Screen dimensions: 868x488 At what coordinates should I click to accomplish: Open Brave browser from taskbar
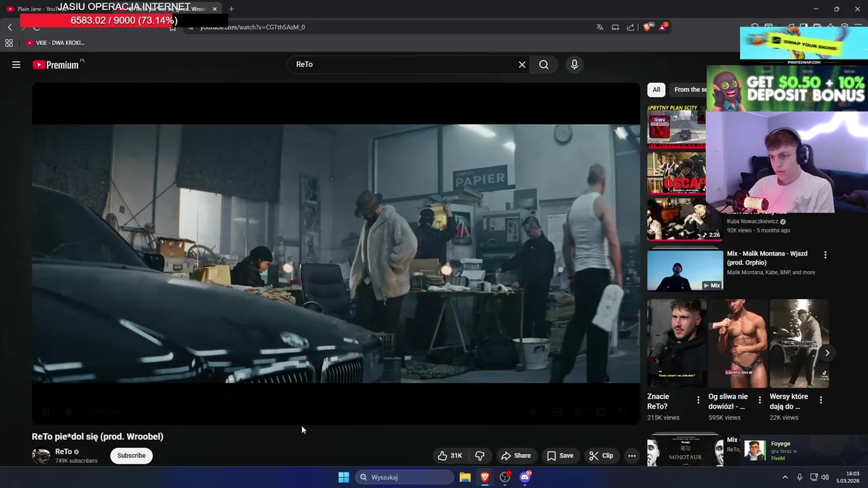[485, 477]
